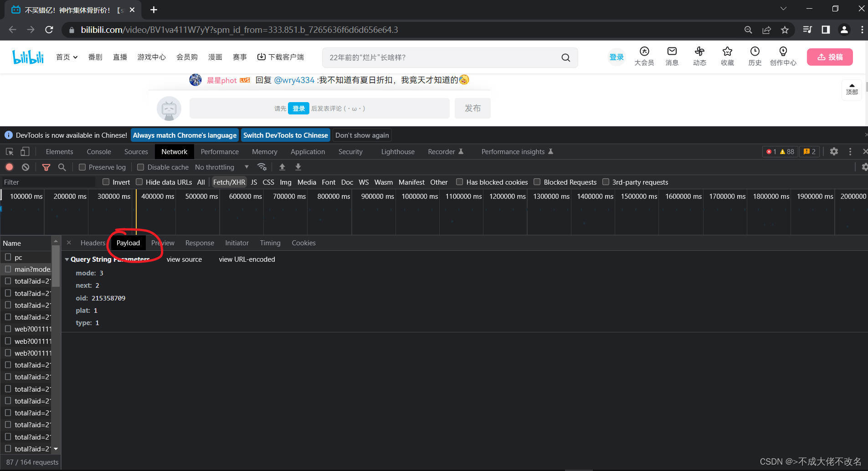
Task: Click scrollbar down arrow of request list
Action: pos(56,449)
